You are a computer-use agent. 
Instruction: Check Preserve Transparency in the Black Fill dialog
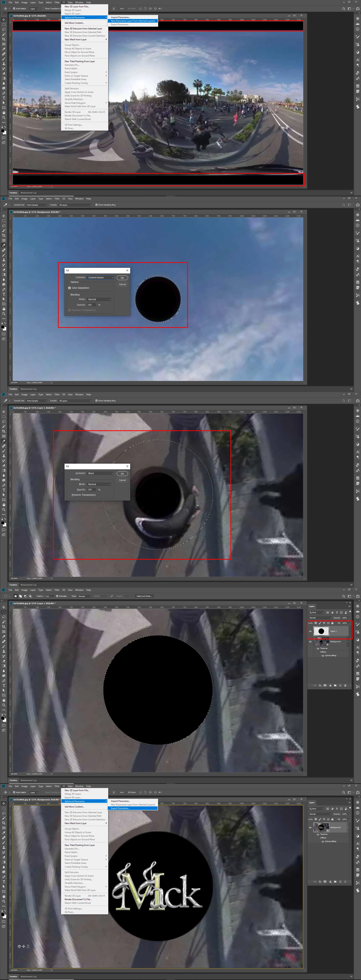click(x=69, y=495)
